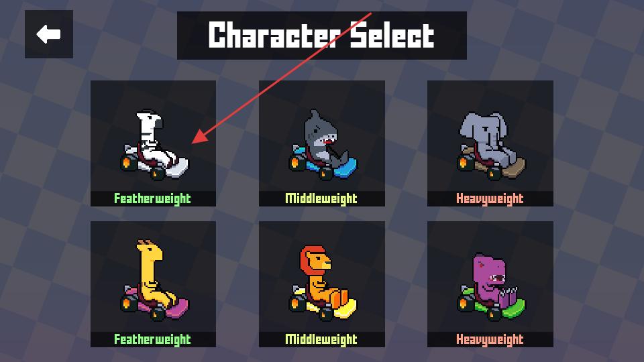
Task: Pick the elephant kart racer
Action: pyautogui.click(x=490, y=143)
